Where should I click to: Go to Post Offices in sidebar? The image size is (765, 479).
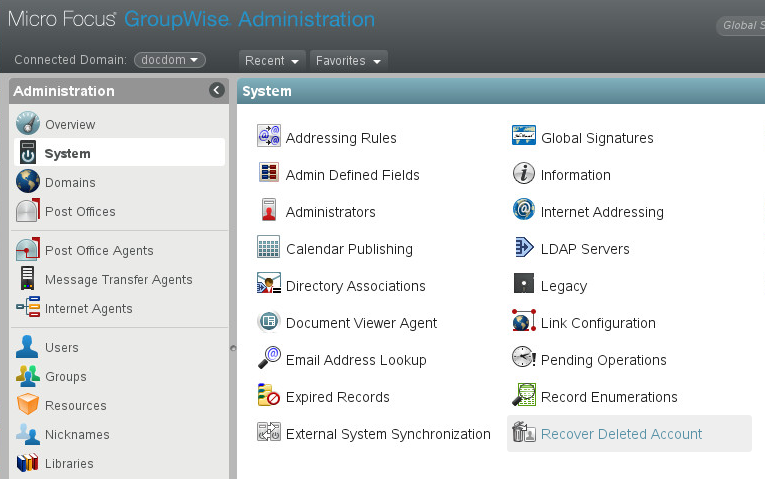coord(80,212)
